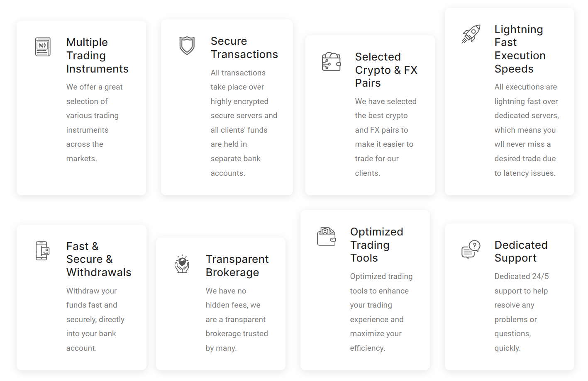Screen dimensions: 588x381
Task: Select the Optimized Trading Tools title
Action: click(377, 245)
